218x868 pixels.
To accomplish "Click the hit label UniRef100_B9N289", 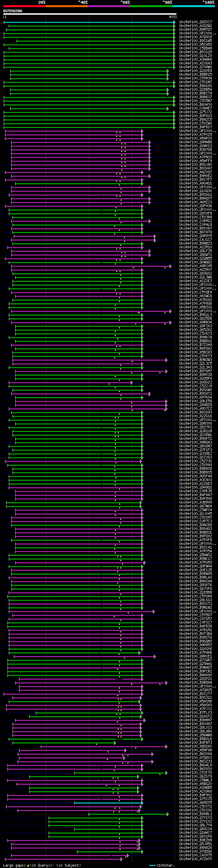I will (196, 525).
